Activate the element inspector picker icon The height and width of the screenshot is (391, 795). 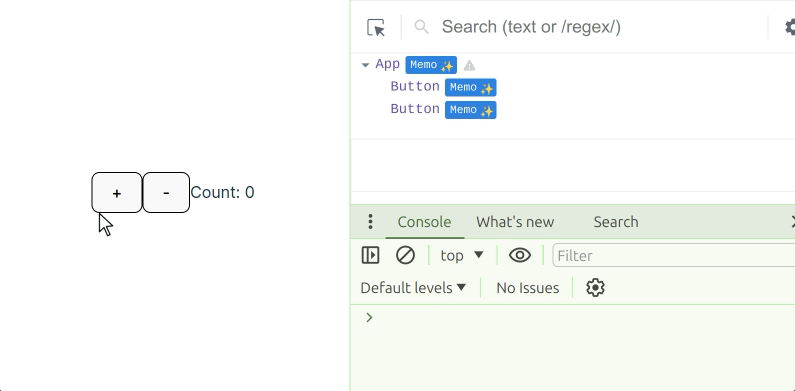[376, 27]
